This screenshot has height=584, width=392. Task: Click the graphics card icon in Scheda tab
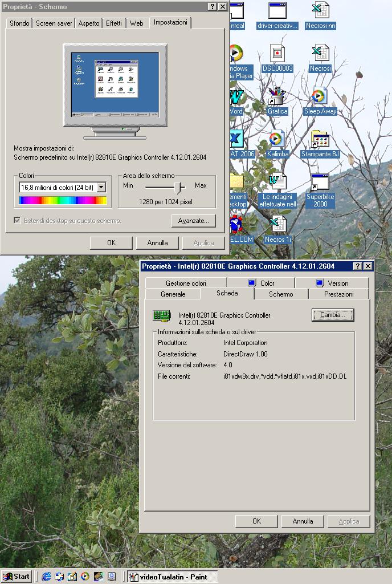[x=162, y=316]
